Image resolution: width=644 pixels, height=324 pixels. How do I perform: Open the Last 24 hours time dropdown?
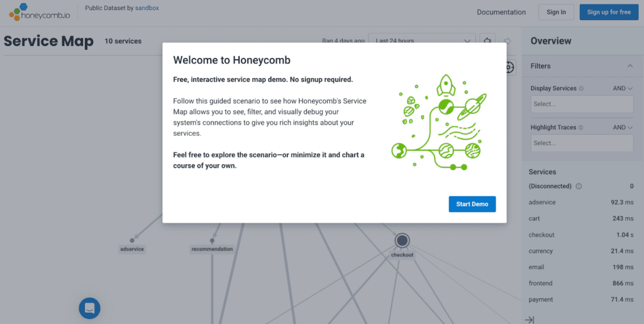421,41
